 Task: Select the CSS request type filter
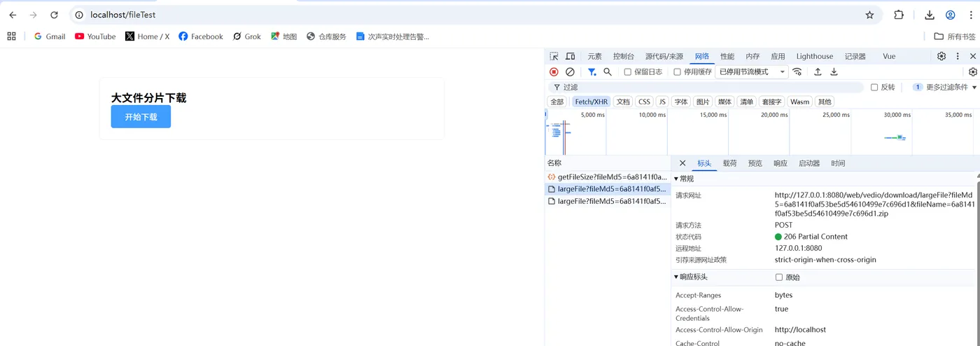[x=644, y=102]
